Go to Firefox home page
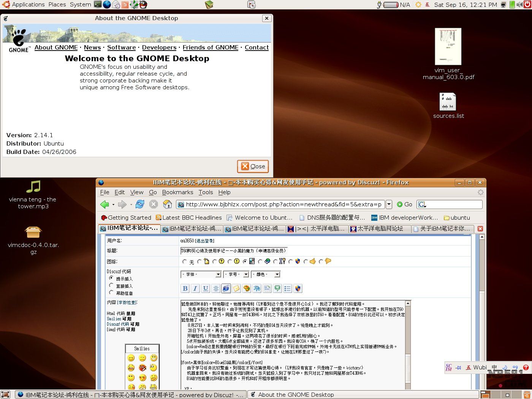This screenshot has width=532, height=399. point(167,204)
